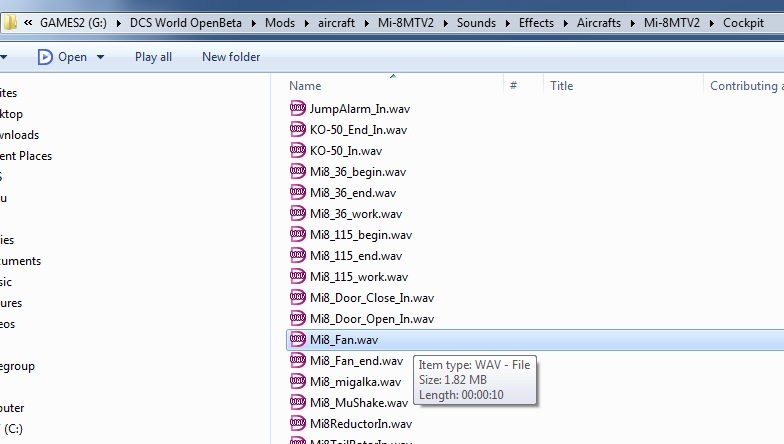Click the Mi8_MuShake.wav file icon
This screenshot has width=784, height=444.
point(298,402)
